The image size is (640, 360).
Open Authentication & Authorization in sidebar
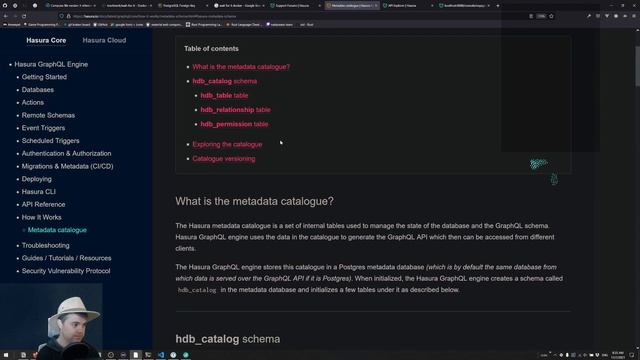coord(67,153)
